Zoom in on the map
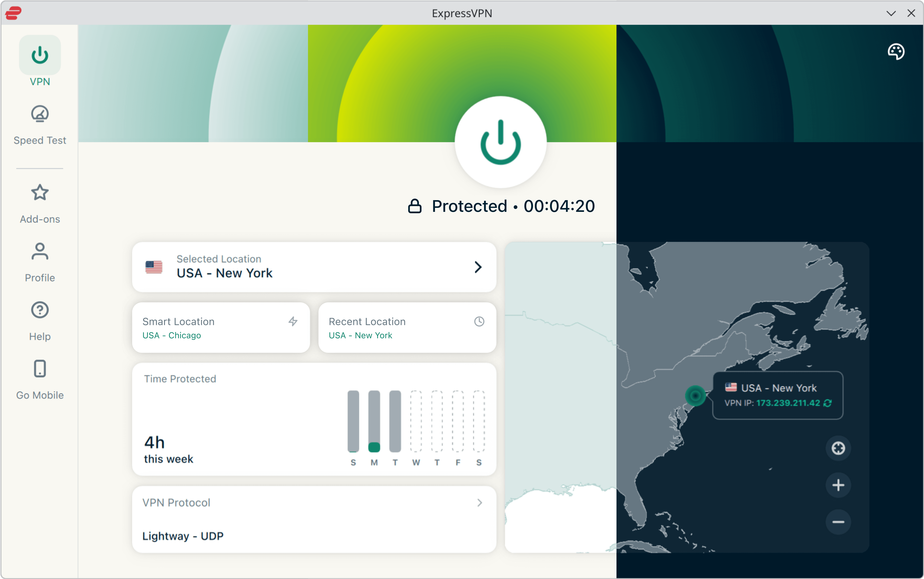The width and height of the screenshot is (924, 579). click(x=838, y=485)
